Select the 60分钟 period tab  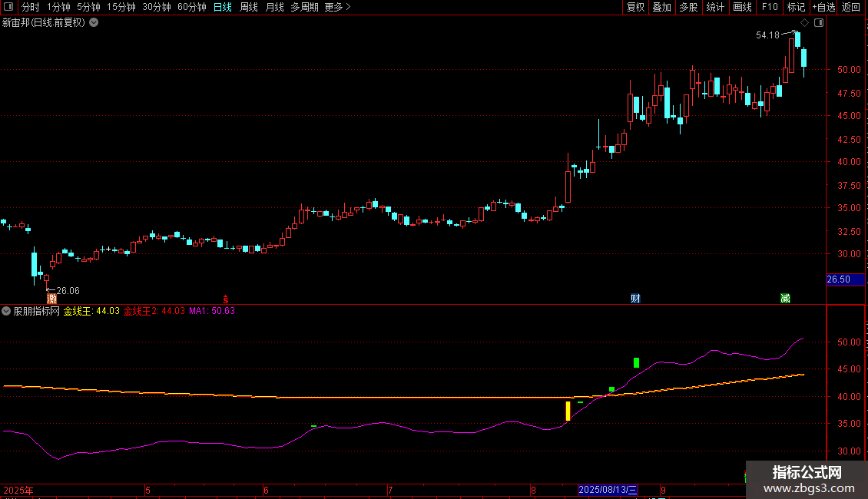click(x=191, y=7)
